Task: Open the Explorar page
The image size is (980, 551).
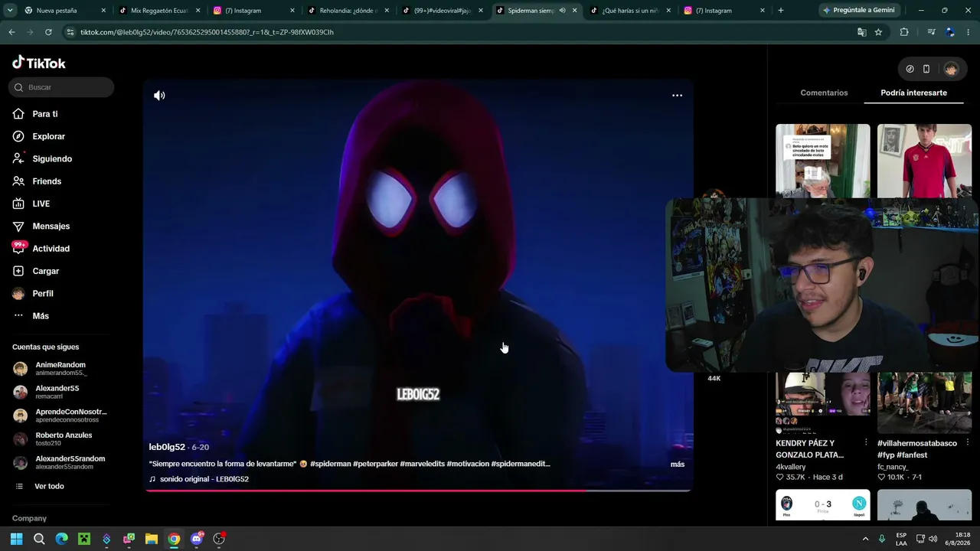Action: tap(48, 136)
